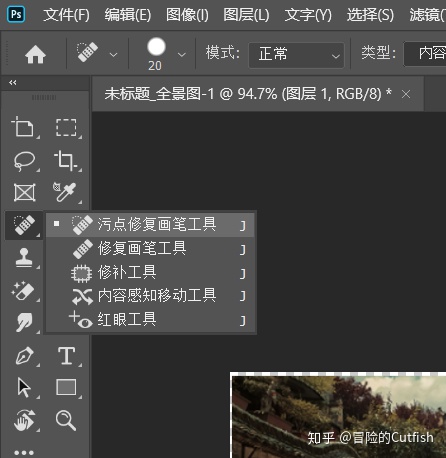The height and width of the screenshot is (458, 446).
Task: Click the round brush preview thumbnail
Action: (x=156, y=47)
